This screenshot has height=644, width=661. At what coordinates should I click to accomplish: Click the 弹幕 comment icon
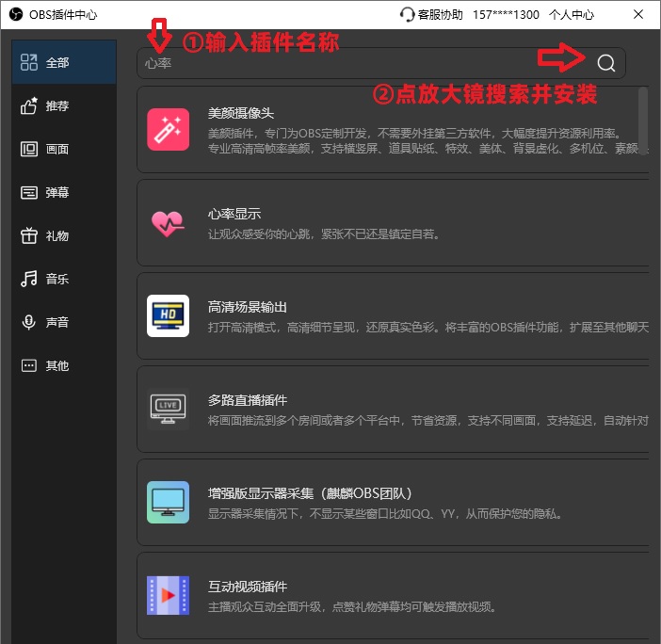(28, 193)
